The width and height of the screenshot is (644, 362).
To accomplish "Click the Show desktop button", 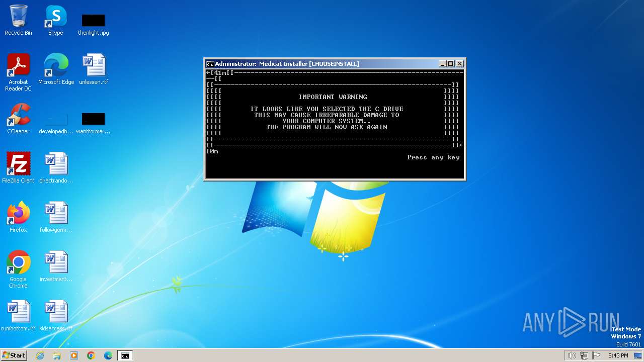I will (x=638, y=355).
